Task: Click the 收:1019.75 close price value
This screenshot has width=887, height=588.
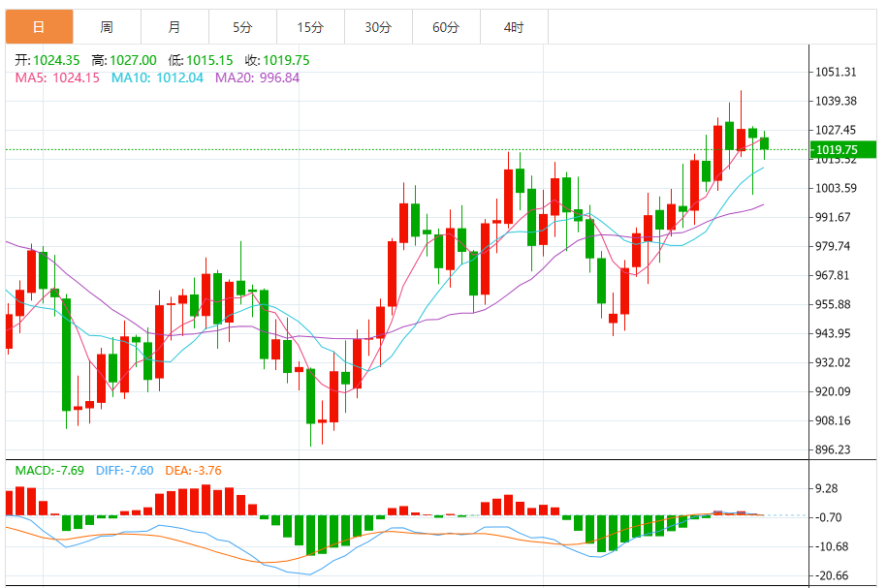Action: tap(277, 60)
